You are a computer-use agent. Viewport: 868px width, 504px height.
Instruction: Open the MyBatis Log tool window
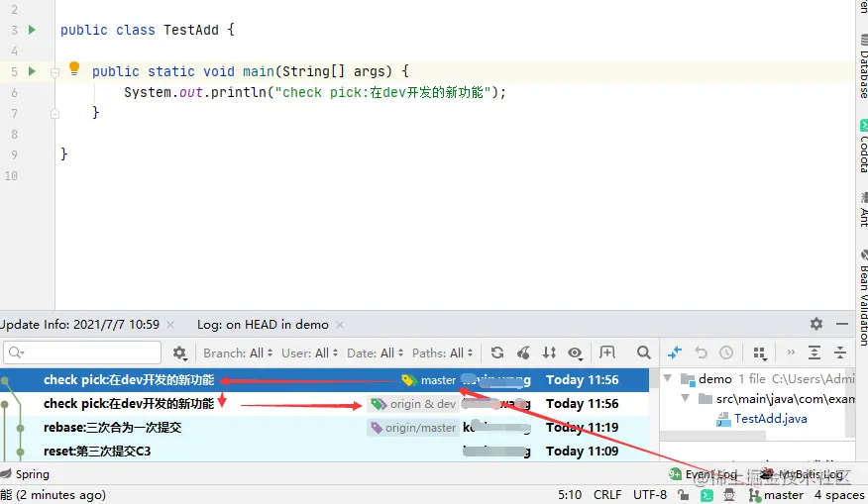[803, 474]
